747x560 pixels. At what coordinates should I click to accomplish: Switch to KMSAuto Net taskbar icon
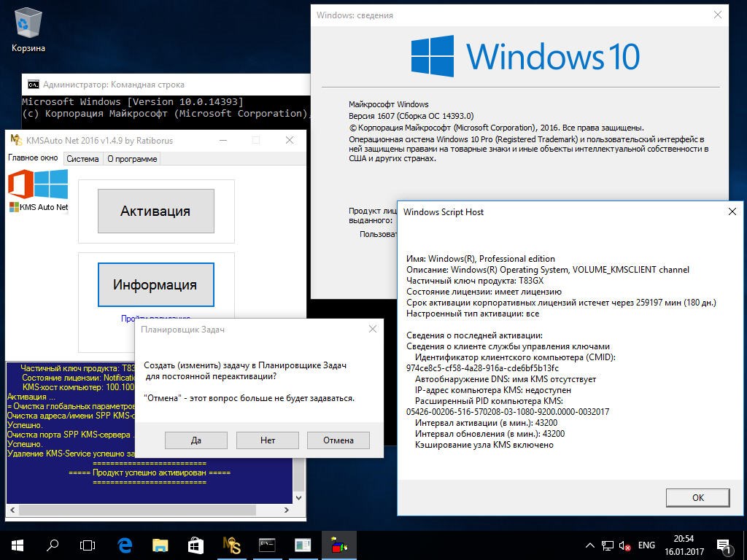(x=231, y=545)
